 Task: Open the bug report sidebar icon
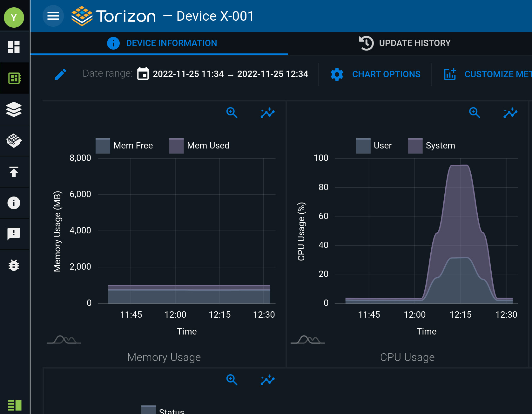[x=14, y=265]
